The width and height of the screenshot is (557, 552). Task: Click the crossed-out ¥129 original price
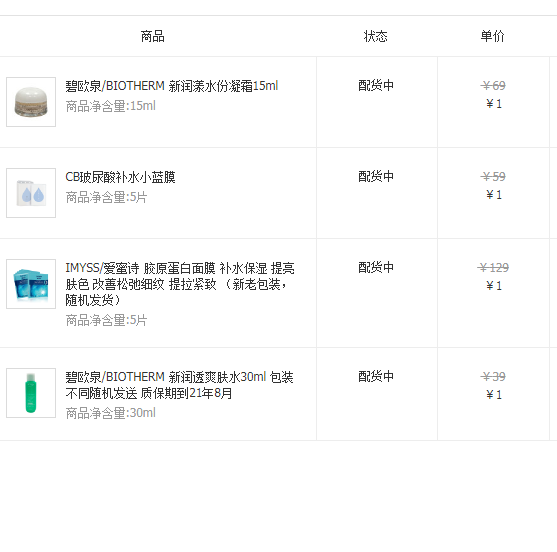pyautogui.click(x=493, y=267)
